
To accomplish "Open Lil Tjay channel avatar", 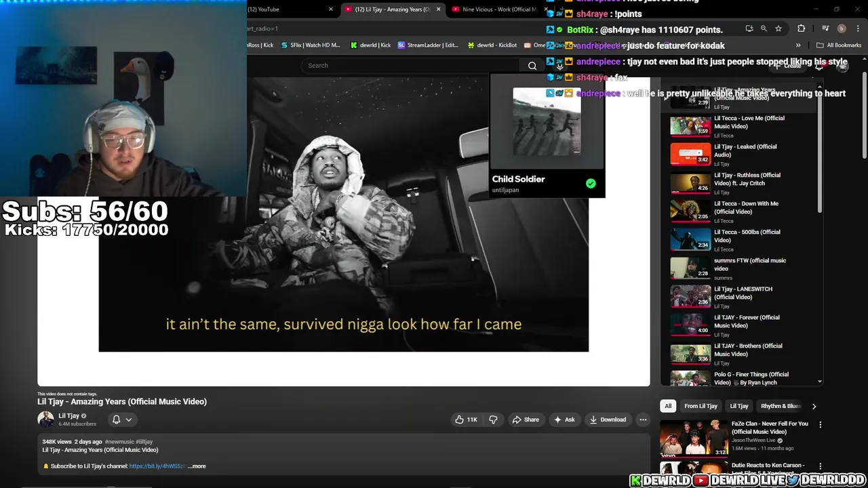I will pos(45,420).
